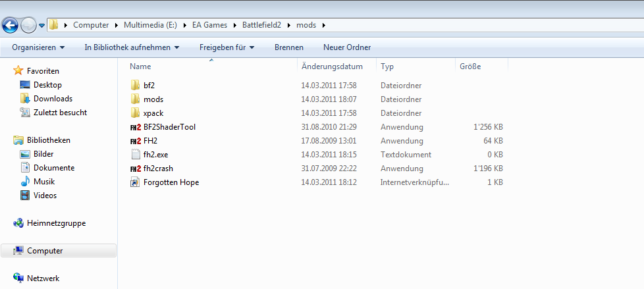Viewport: 644px width, 289px height.
Task: Click EA Games in the breadcrumb
Action: [209, 25]
